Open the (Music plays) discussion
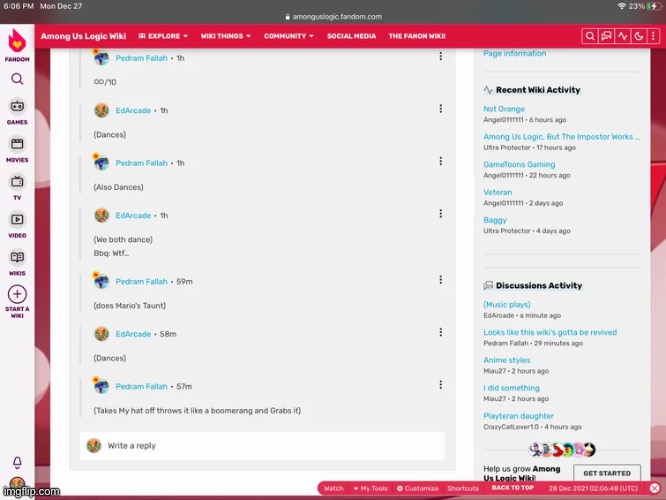 (507, 305)
